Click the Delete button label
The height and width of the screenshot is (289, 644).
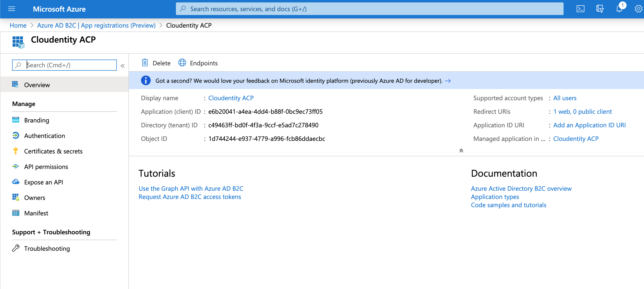(162, 63)
